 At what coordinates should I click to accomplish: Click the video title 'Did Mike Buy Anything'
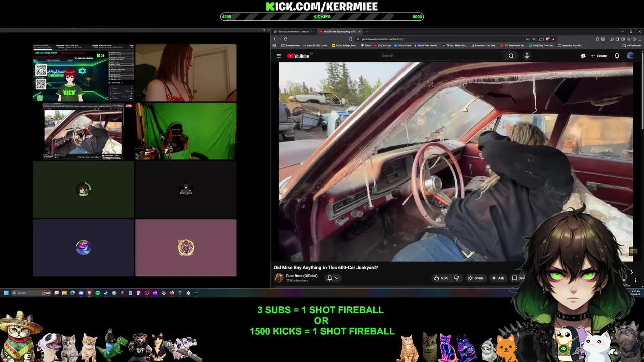tap(326, 267)
